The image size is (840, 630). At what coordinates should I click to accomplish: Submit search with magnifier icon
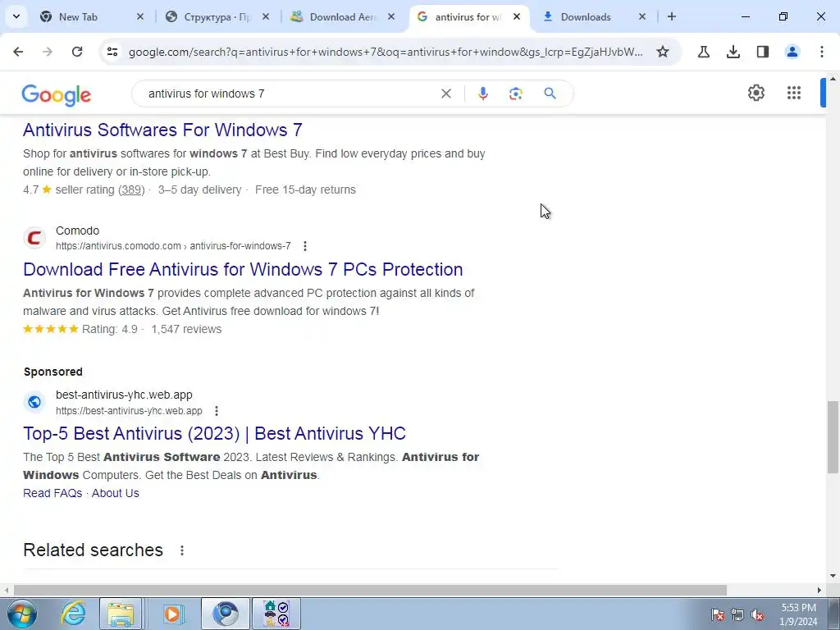550,94
